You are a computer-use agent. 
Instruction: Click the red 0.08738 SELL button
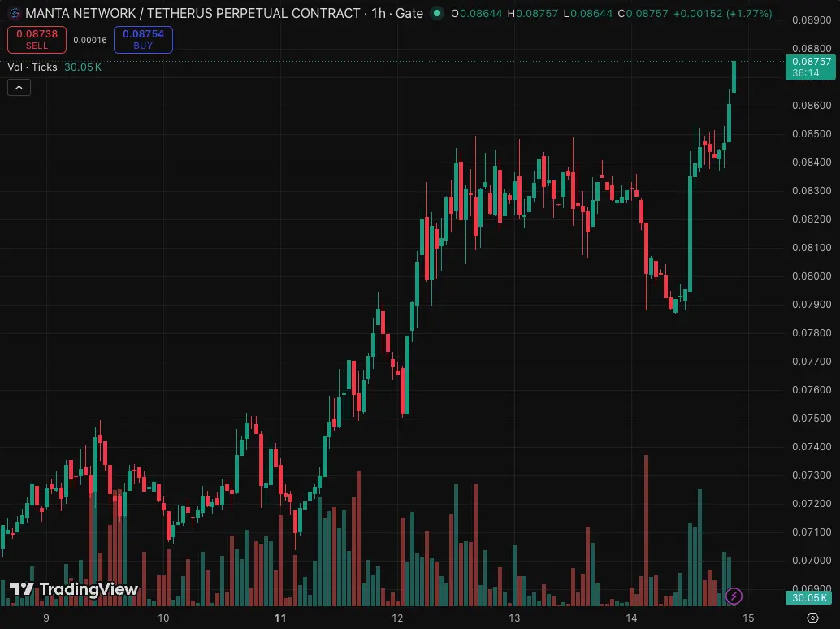tap(37, 40)
